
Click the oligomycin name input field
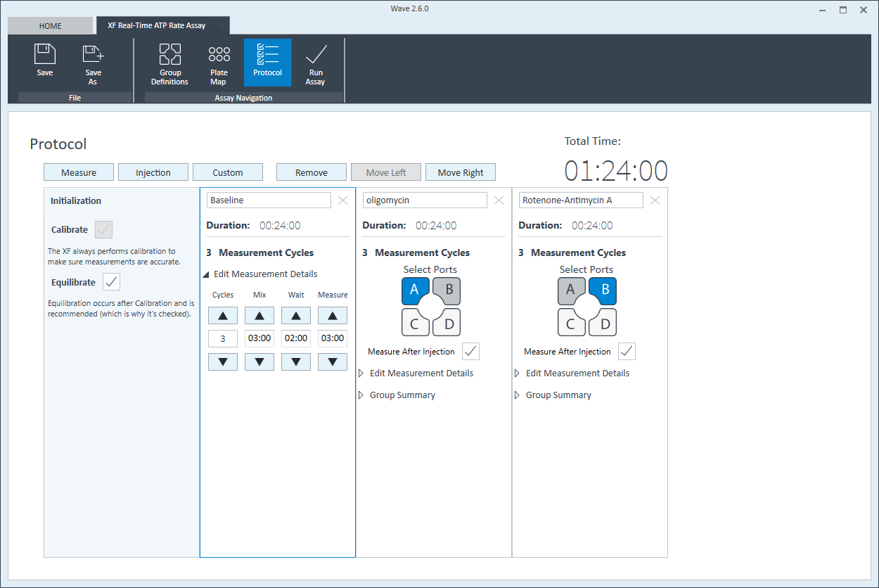(425, 200)
